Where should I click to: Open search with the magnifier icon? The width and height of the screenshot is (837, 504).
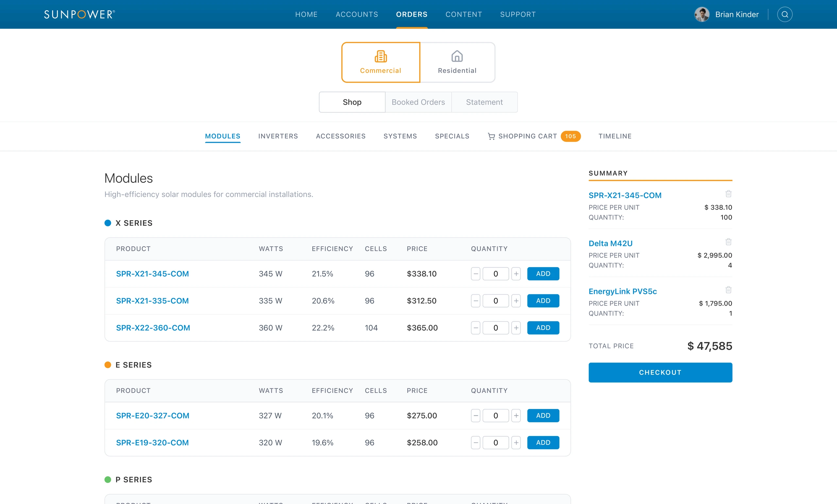tap(784, 14)
